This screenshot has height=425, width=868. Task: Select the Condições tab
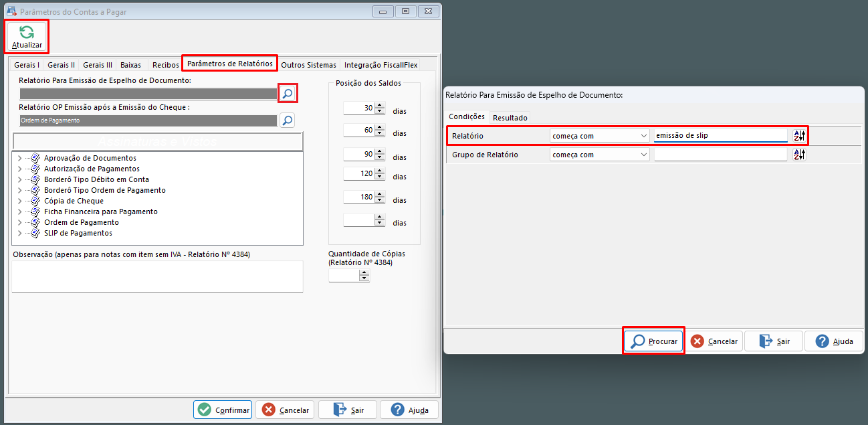click(467, 116)
